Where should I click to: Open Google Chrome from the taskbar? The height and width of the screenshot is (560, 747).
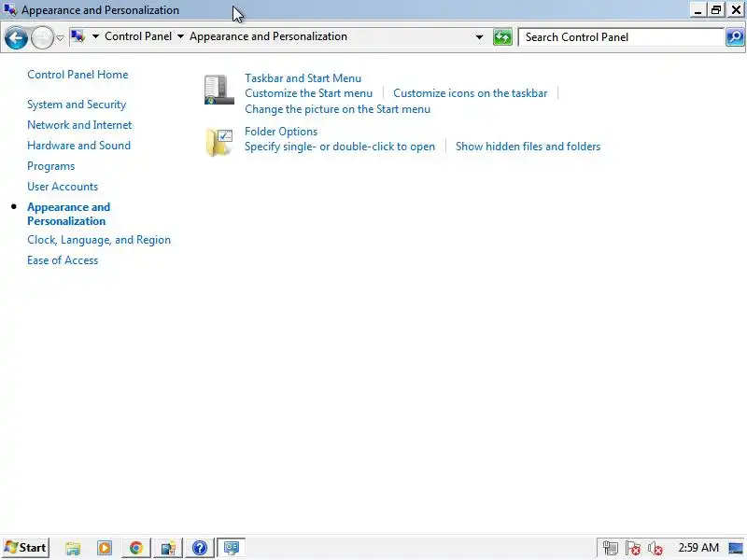[136, 548]
